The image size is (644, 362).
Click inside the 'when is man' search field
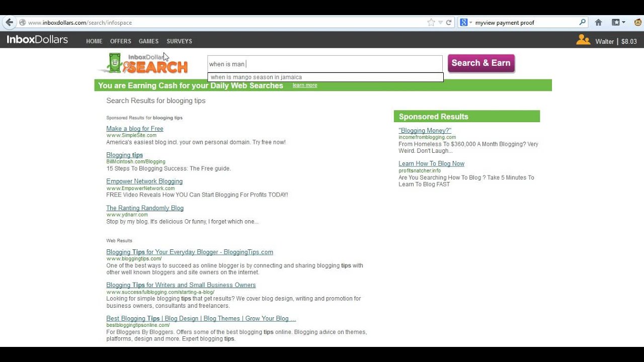[325, 64]
